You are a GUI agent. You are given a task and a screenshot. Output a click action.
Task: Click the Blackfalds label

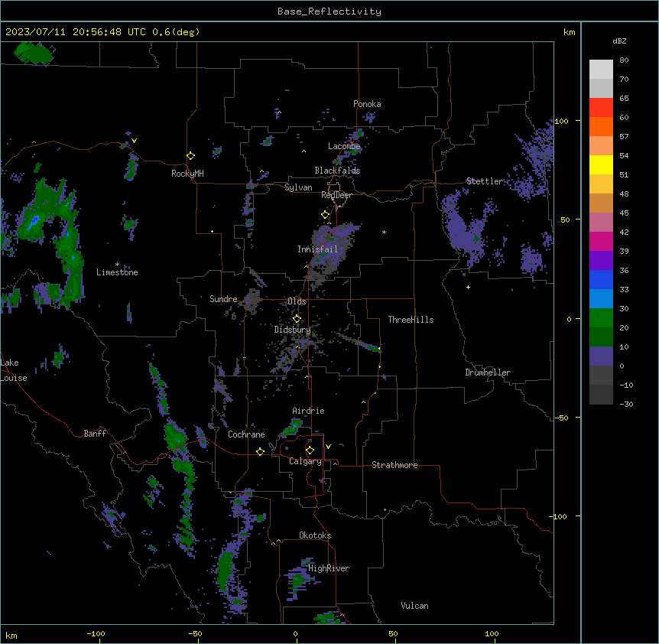[x=337, y=171]
